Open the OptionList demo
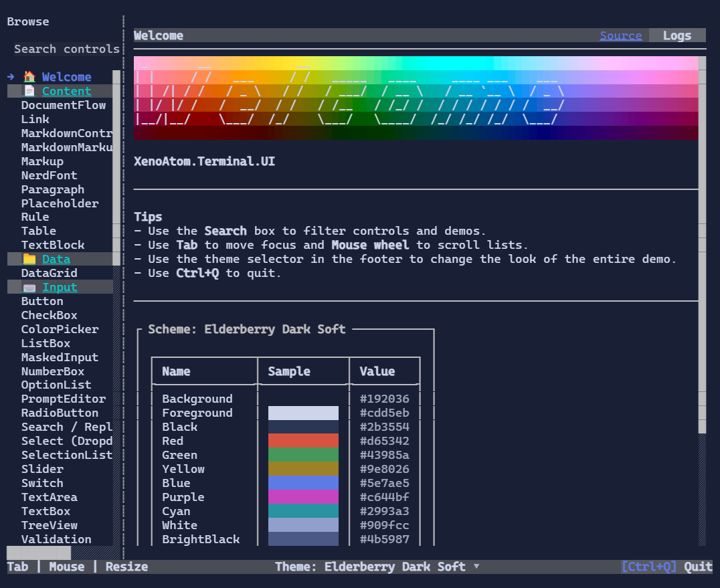The width and height of the screenshot is (720, 588). click(56, 385)
